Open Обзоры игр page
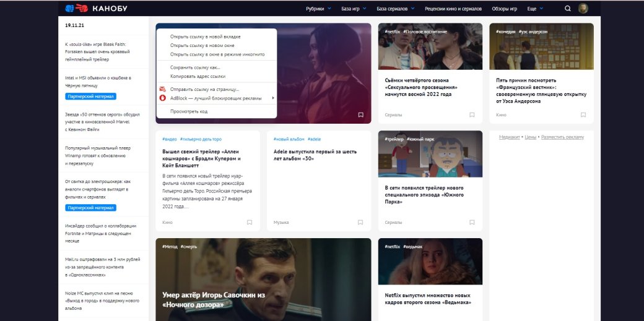This screenshot has width=644, height=321. (x=504, y=9)
